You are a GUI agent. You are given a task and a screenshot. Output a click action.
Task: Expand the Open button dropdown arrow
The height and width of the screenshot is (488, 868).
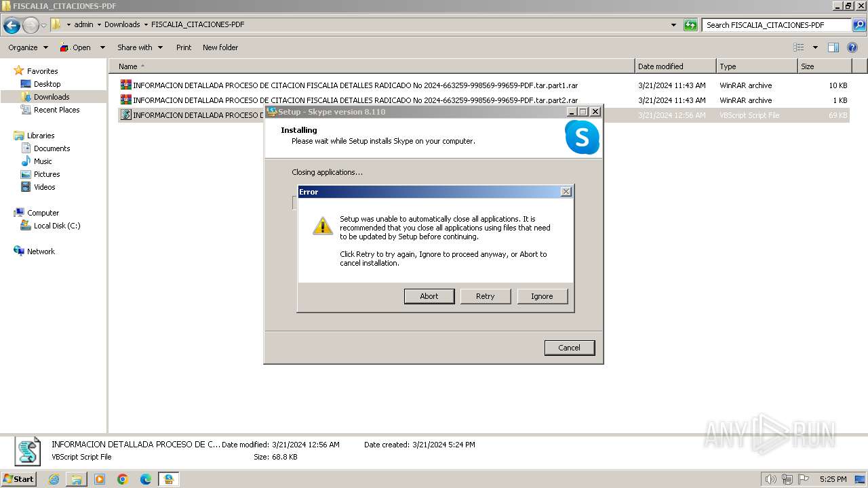(x=102, y=47)
